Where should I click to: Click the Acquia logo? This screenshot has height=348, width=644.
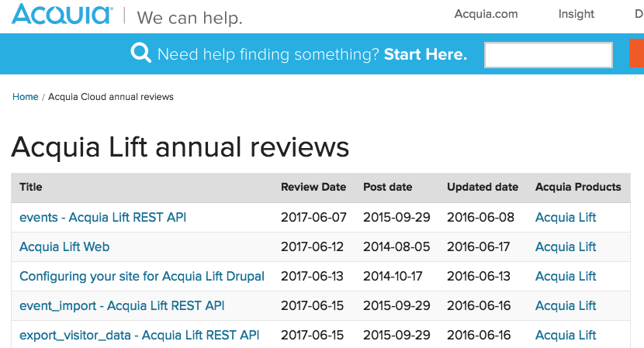[x=62, y=15]
